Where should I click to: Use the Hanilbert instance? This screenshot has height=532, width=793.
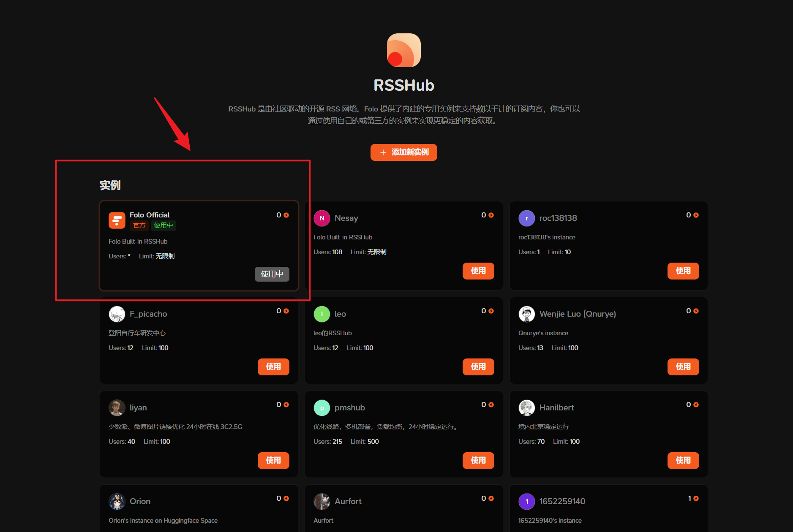(x=683, y=461)
